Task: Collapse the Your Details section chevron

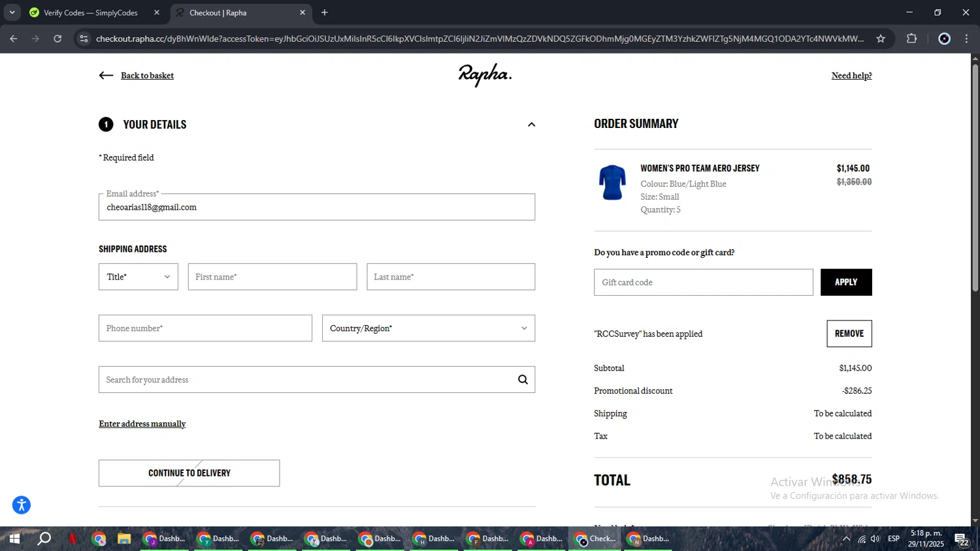Action: [x=531, y=125]
